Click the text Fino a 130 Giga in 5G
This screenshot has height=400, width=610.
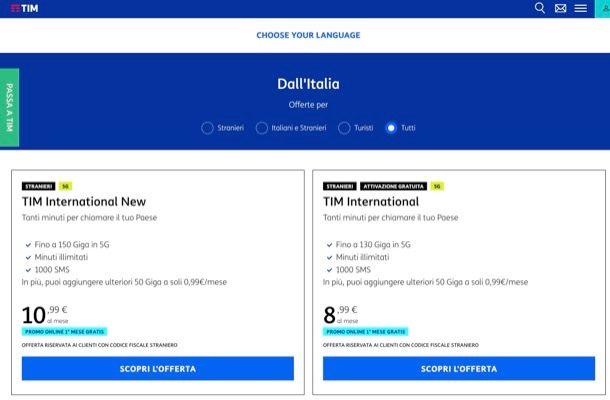point(373,244)
